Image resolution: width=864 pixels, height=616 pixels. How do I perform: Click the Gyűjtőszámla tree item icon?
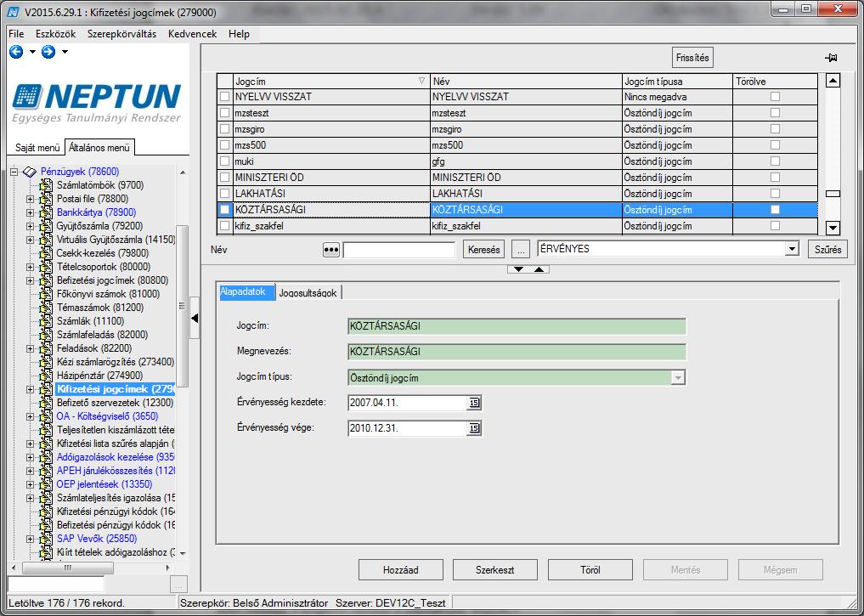pos(46,226)
